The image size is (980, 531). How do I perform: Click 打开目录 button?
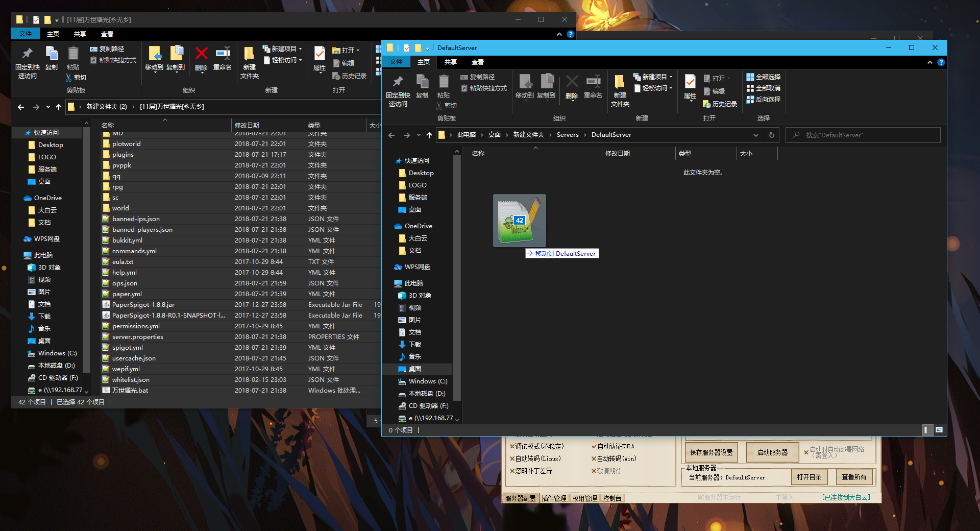(x=809, y=477)
